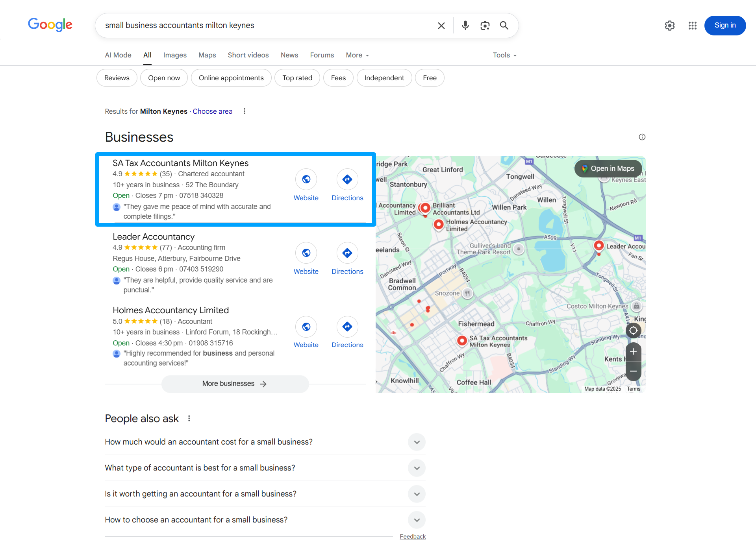Open quick settings gear icon

coord(669,26)
